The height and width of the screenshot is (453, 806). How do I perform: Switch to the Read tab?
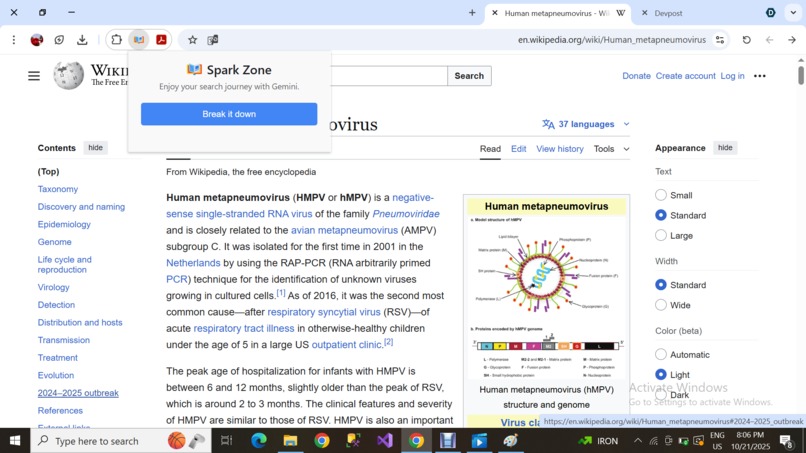coord(490,149)
